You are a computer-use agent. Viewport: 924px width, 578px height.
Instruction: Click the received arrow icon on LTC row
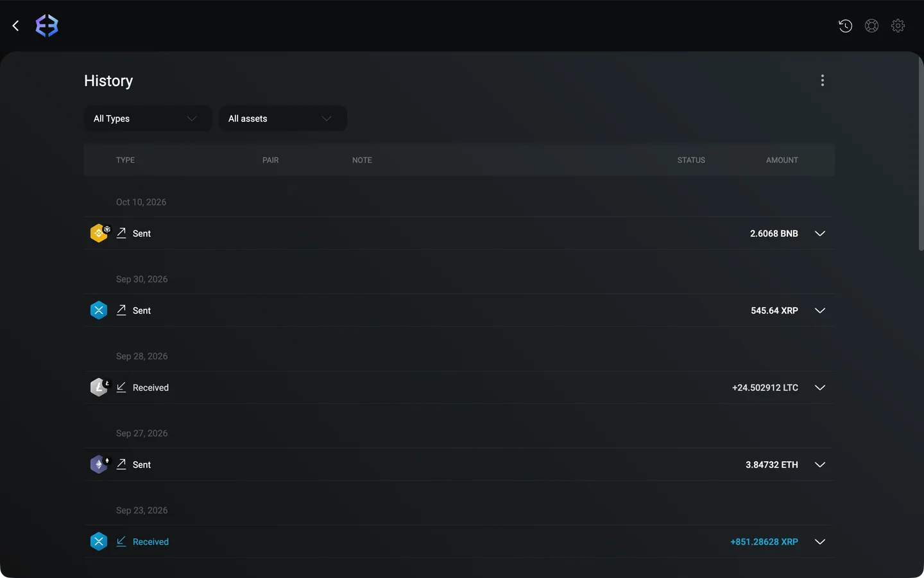121,387
